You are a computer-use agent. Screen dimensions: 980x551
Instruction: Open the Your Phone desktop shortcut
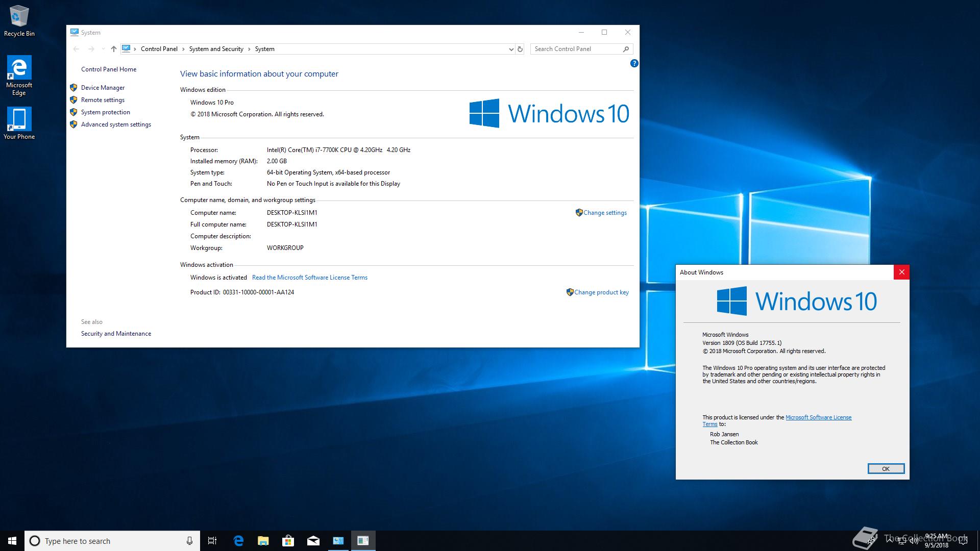pyautogui.click(x=19, y=123)
